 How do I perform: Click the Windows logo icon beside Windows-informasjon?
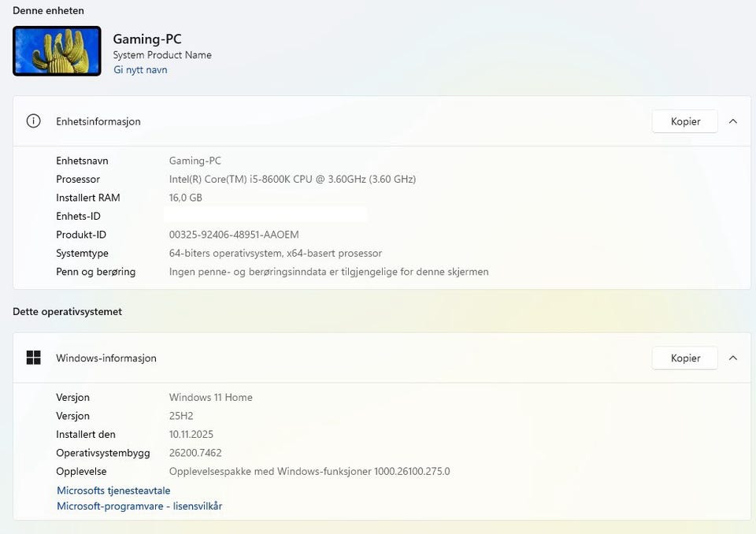click(33, 358)
